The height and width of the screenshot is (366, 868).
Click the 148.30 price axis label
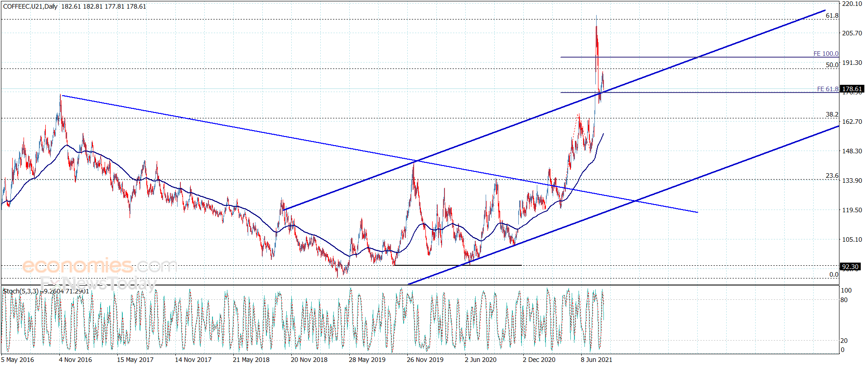852,151
